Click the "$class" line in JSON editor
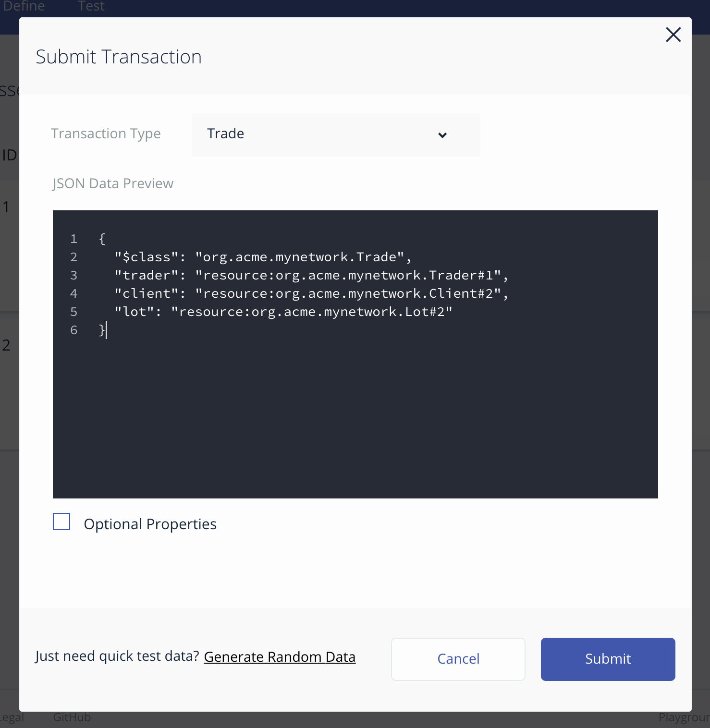This screenshot has width=710, height=728. [x=262, y=257]
